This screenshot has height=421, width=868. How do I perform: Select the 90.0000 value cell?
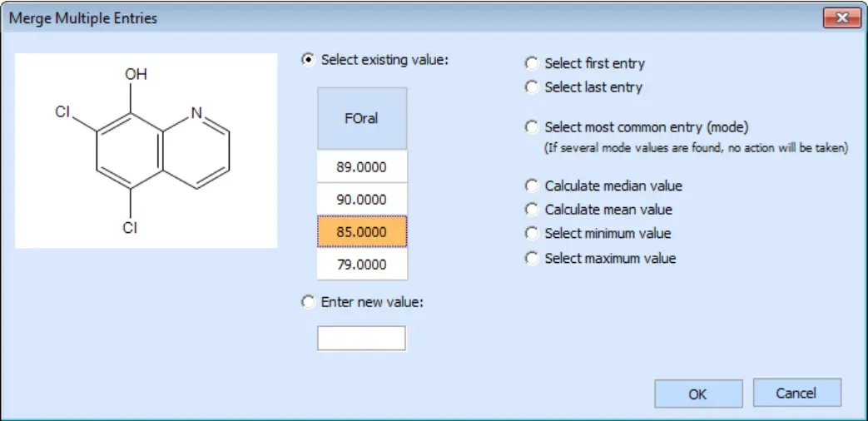[362, 199]
